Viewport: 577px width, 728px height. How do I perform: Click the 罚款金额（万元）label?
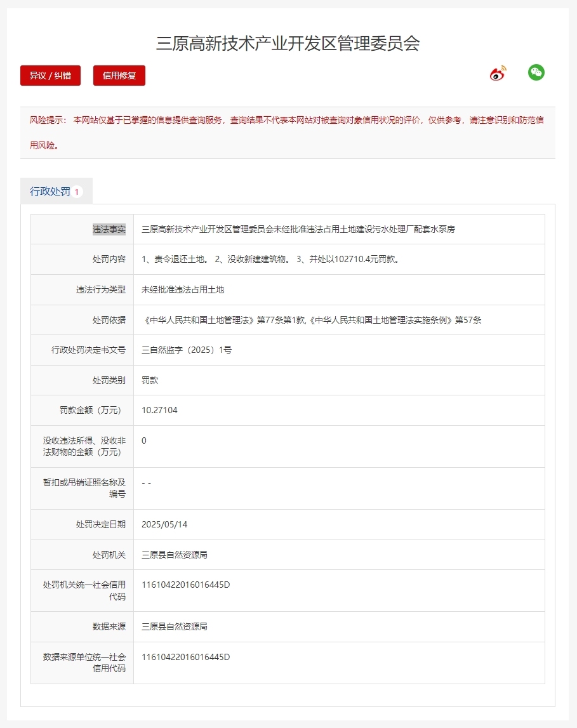coord(91,411)
